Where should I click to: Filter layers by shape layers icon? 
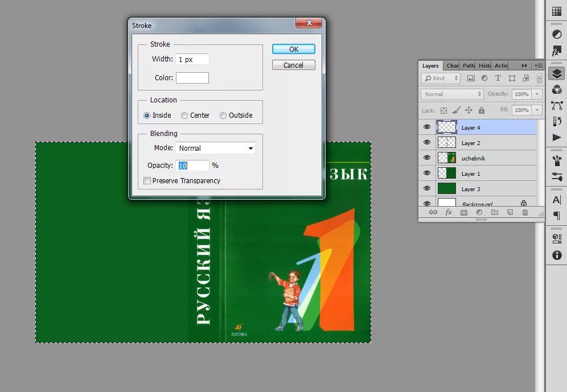[x=512, y=78]
